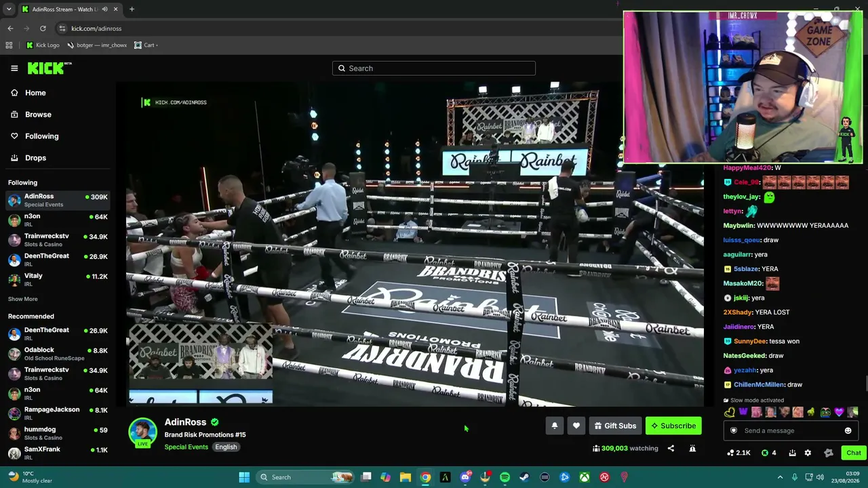Viewport: 868px width, 488px height.
Task: Send message with the green Chat button
Action: (x=853, y=453)
